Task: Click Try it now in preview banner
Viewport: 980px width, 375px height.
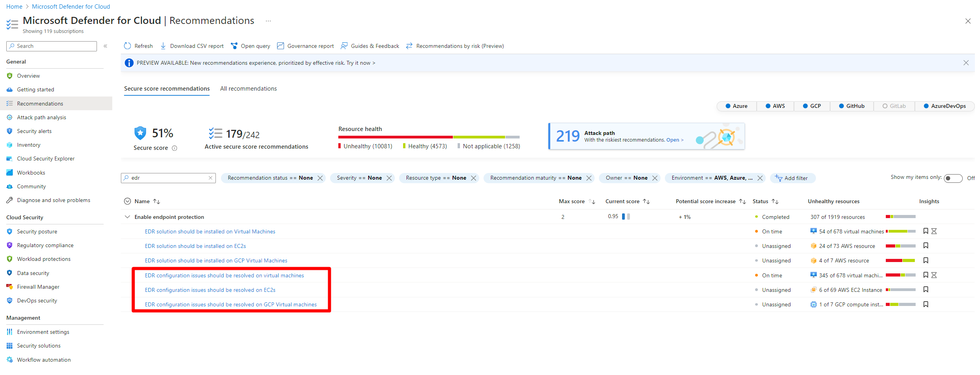Action: [x=361, y=63]
